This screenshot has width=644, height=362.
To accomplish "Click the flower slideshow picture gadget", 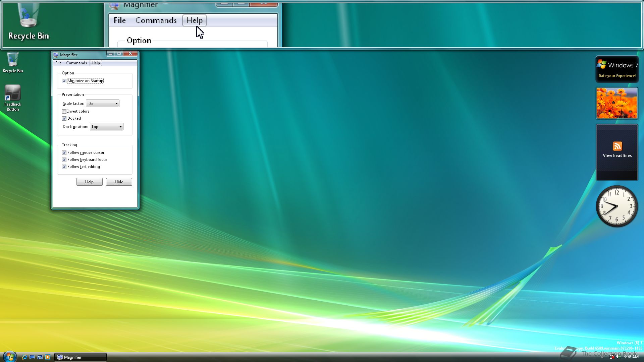I will click(617, 103).
